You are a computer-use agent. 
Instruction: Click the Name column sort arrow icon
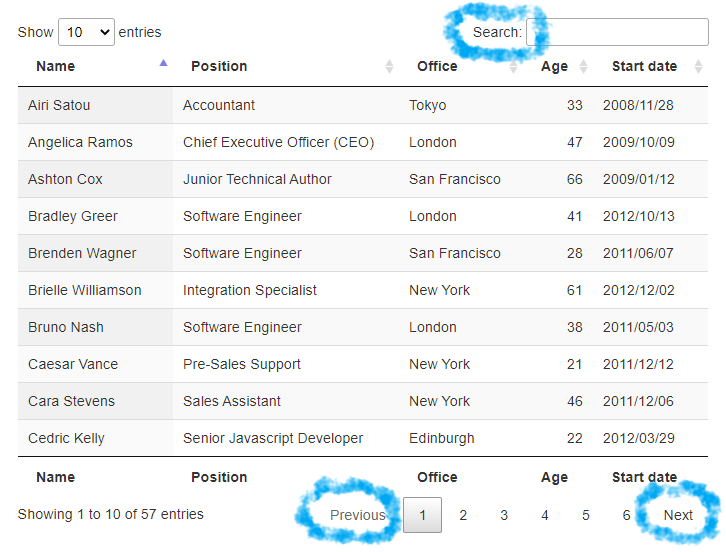[x=164, y=63]
